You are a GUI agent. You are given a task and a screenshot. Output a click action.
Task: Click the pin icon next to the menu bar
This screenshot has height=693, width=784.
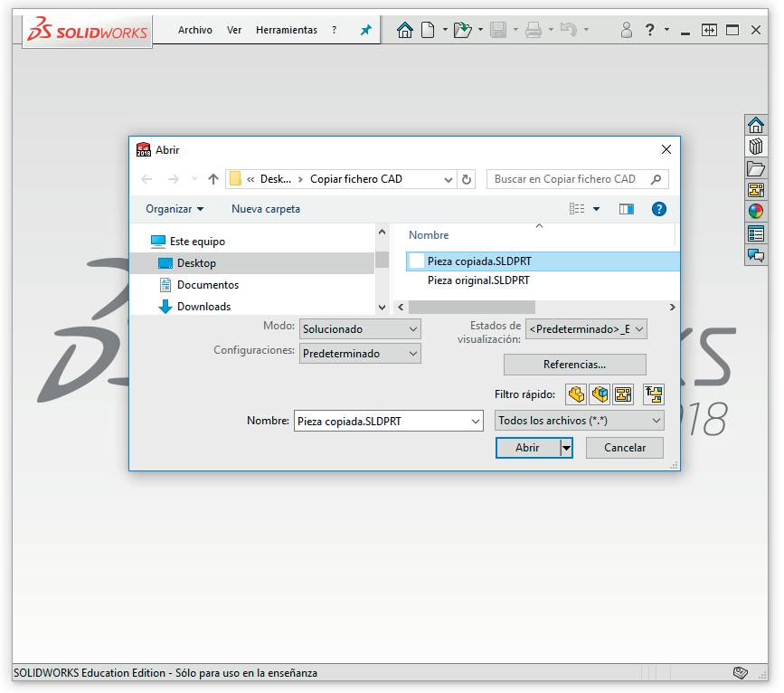click(366, 30)
